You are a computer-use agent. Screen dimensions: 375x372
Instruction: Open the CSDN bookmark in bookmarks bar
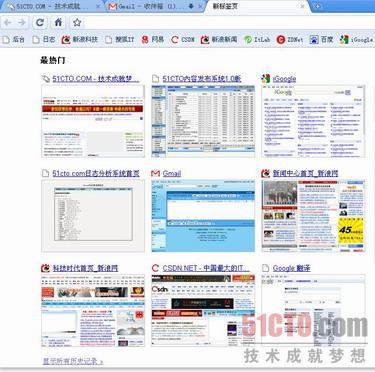(183, 39)
